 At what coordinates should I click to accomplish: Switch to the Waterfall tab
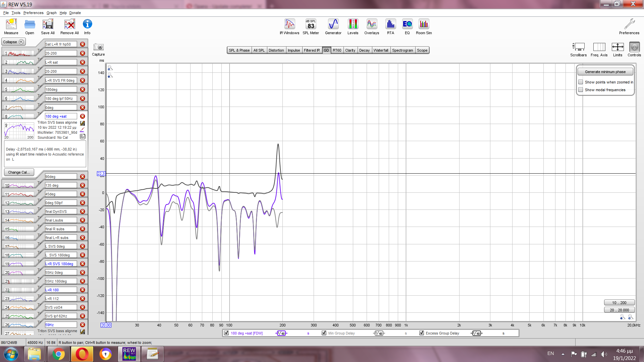tap(381, 50)
